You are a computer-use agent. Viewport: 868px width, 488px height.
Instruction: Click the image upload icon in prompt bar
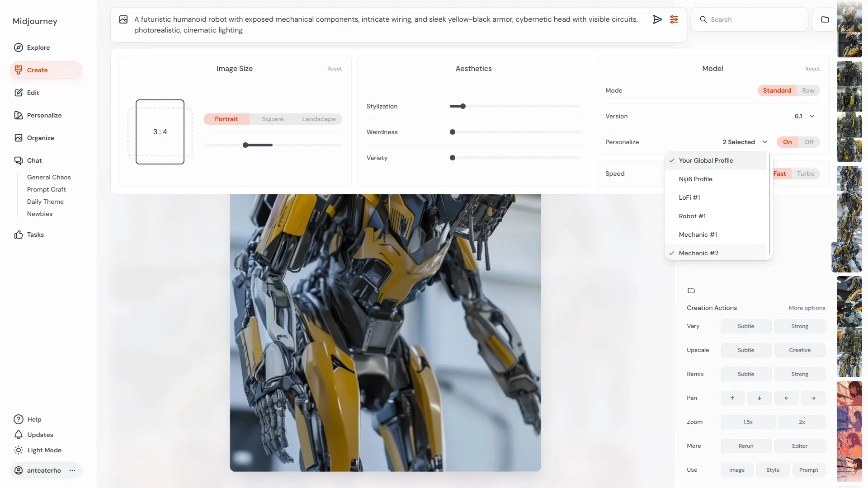123,19
